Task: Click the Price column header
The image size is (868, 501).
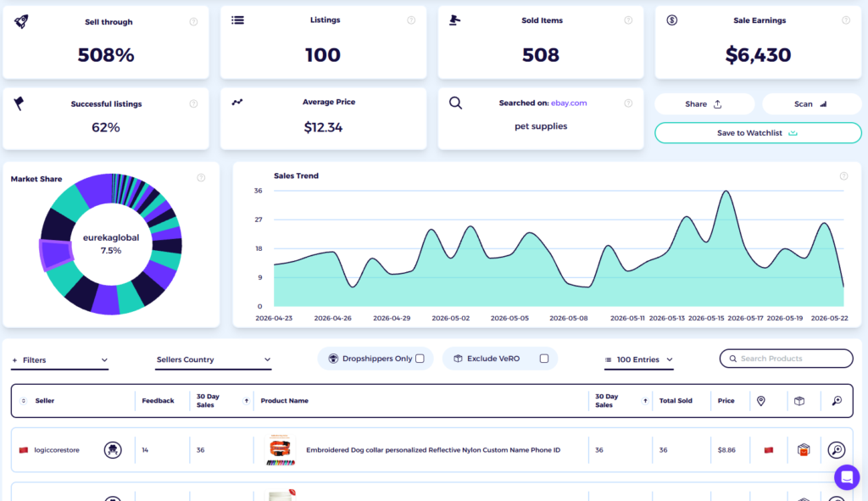Action: (x=726, y=401)
